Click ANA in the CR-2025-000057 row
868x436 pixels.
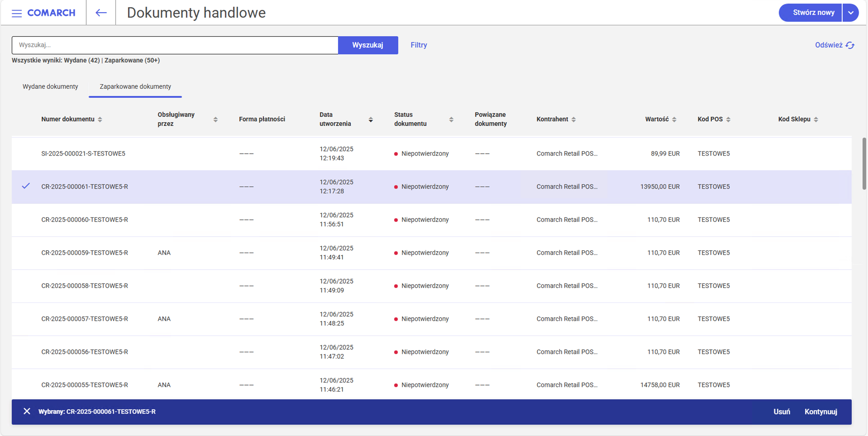(x=164, y=319)
